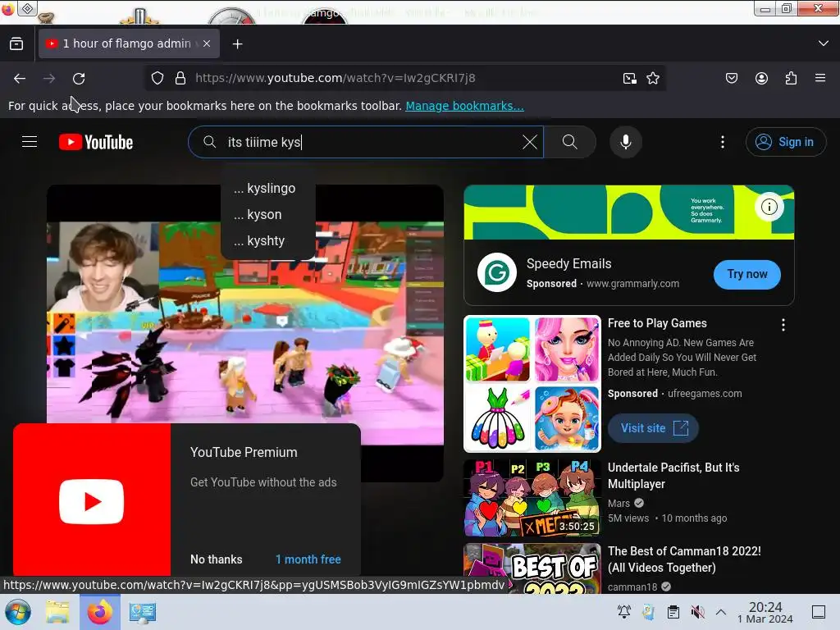
Task: Open the Speedy Emails ad title
Action: (568, 263)
